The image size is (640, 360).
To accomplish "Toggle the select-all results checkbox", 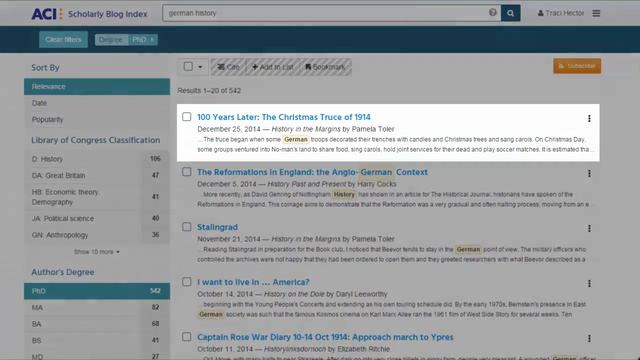I will click(188, 67).
